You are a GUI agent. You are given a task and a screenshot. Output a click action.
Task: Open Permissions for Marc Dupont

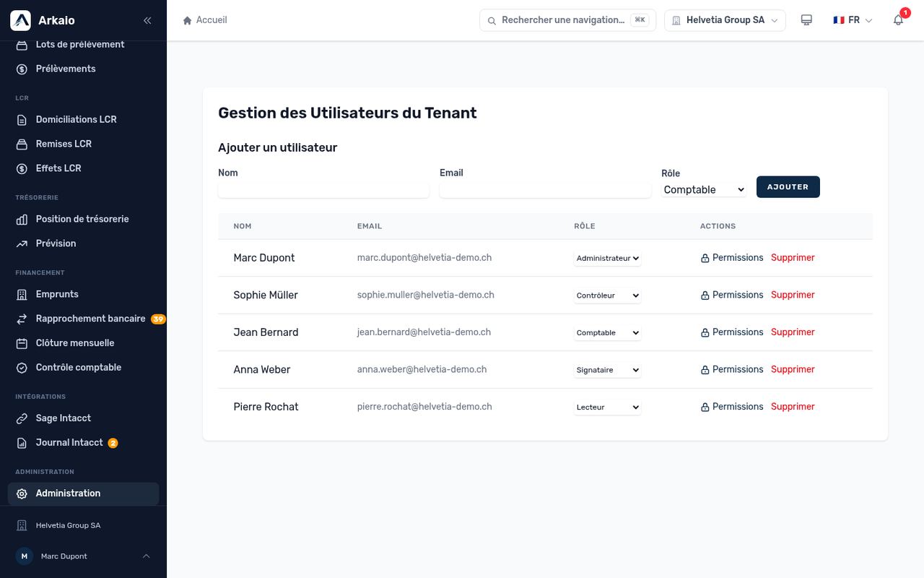(x=731, y=258)
